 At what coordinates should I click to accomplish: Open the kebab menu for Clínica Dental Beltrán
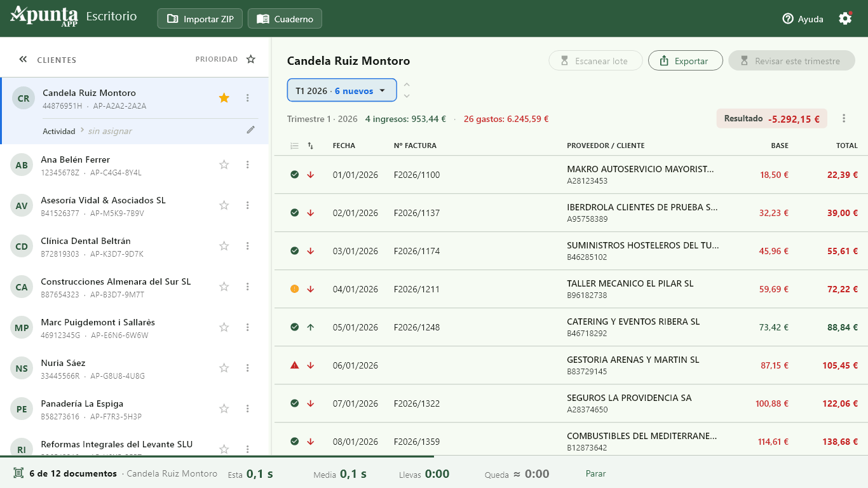[248, 246]
